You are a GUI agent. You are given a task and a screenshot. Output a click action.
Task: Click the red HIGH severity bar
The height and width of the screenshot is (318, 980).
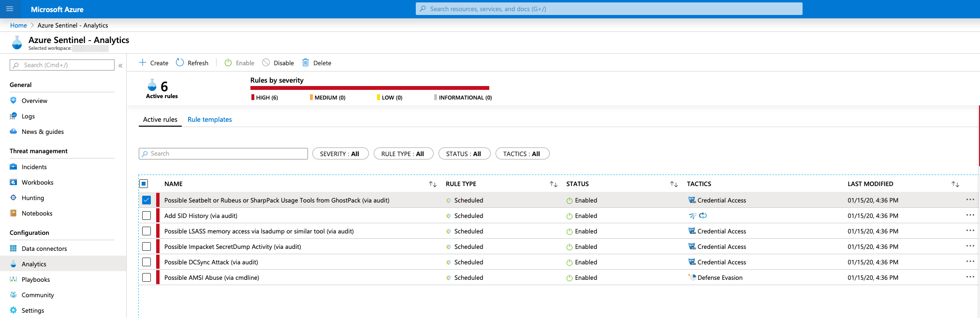369,88
